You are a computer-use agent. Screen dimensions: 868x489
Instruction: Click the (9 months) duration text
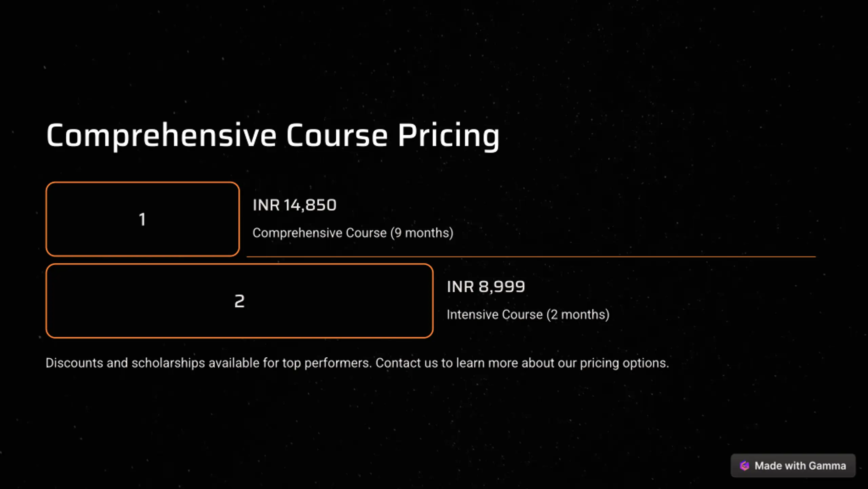[422, 233]
